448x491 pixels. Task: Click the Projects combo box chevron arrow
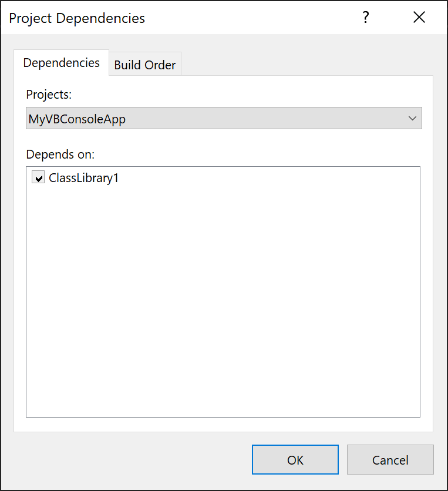pos(413,118)
